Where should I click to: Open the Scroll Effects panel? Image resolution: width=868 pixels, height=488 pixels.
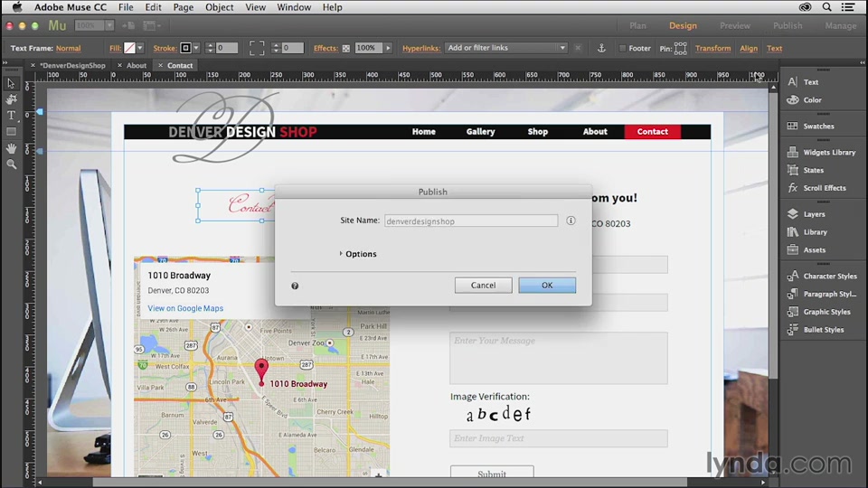pos(823,188)
